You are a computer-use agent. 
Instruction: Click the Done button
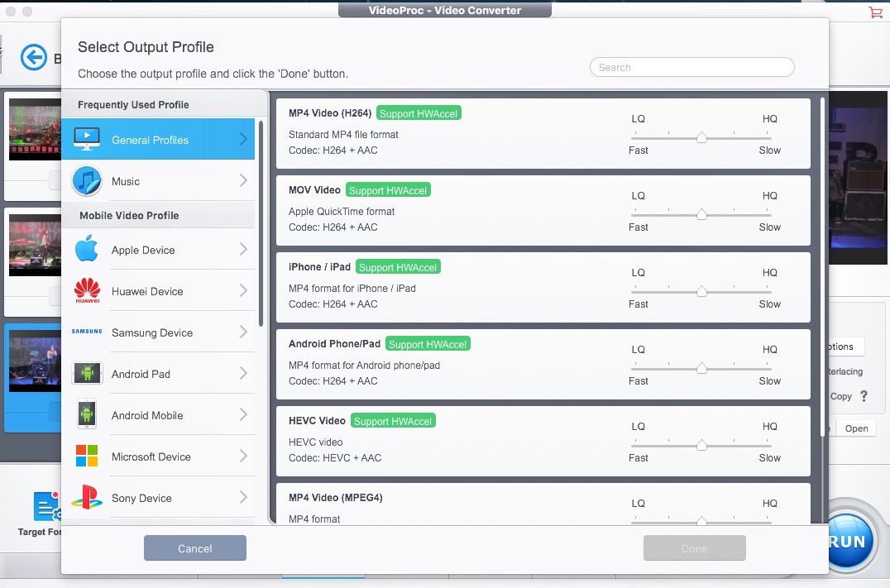pos(695,548)
